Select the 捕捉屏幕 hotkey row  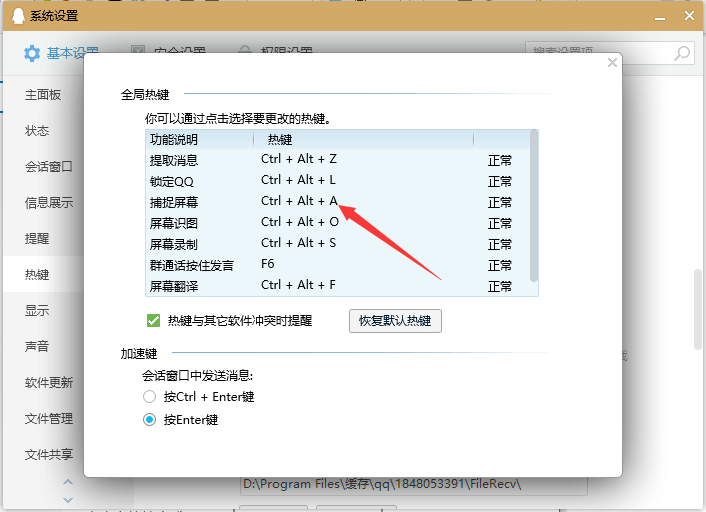tap(338, 202)
